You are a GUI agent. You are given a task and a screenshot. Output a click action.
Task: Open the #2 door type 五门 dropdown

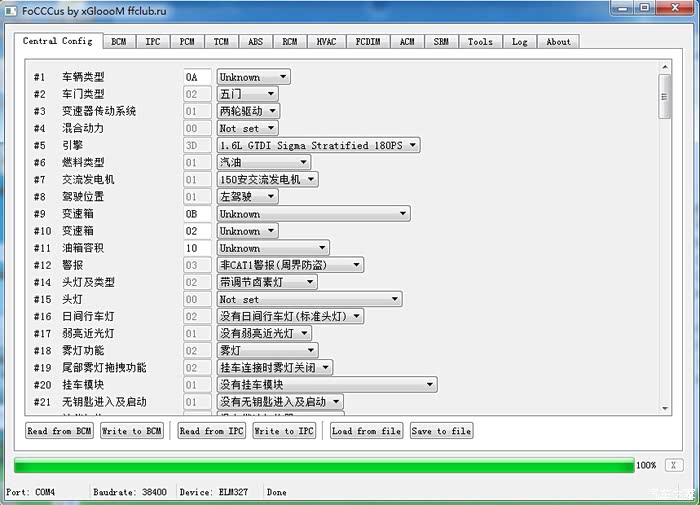point(247,94)
